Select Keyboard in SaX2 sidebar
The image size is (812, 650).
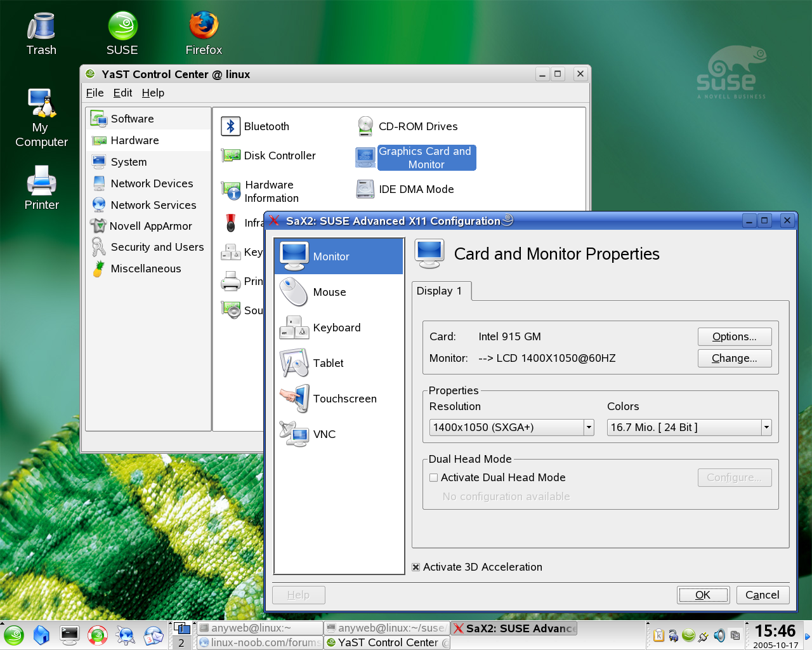tap(339, 328)
